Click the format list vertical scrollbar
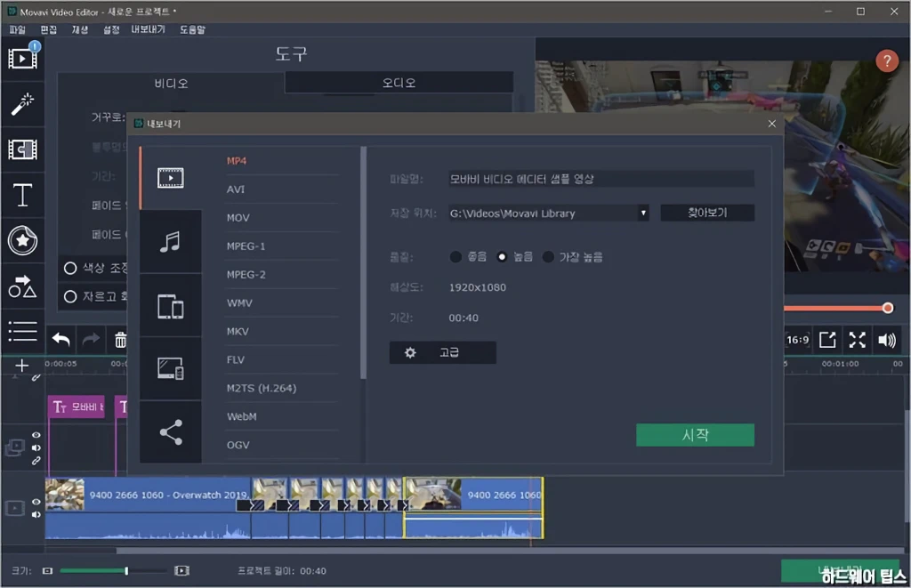911x588 pixels. point(364,262)
